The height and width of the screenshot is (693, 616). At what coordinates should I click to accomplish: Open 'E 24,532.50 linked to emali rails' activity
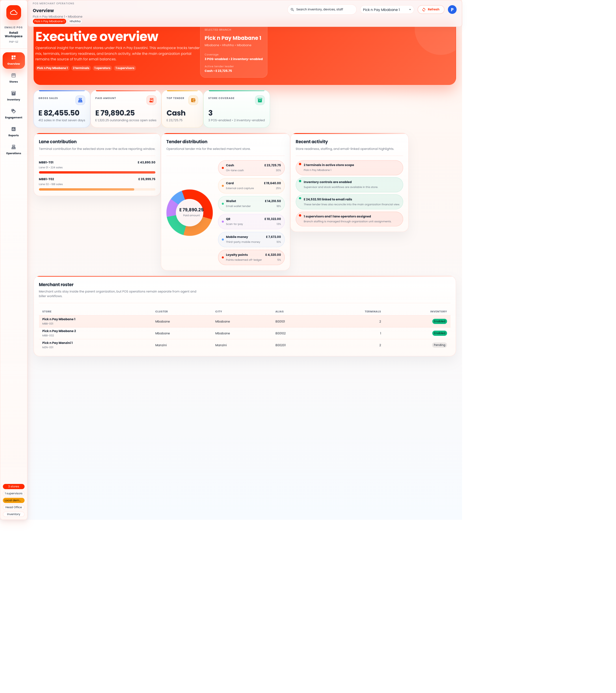point(349,202)
